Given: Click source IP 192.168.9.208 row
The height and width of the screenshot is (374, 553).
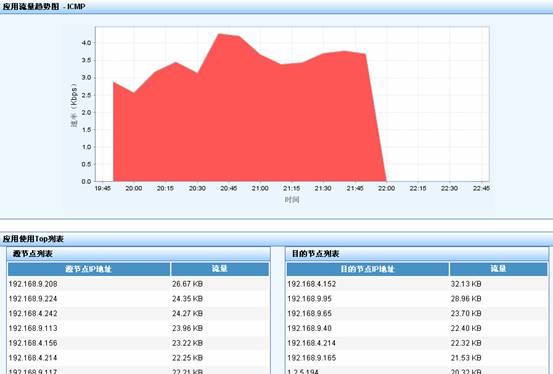Looking at the screenshot, I should [138, 284].
